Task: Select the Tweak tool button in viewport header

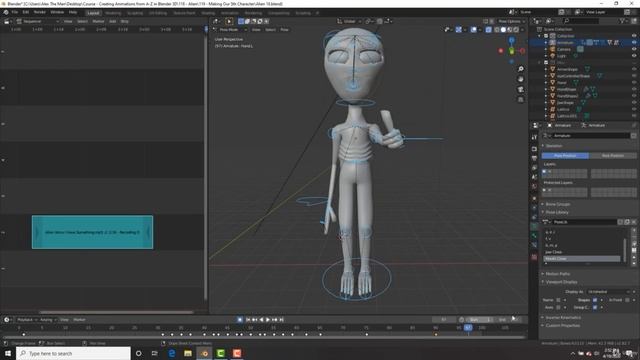Action: [x=229, y=21]
